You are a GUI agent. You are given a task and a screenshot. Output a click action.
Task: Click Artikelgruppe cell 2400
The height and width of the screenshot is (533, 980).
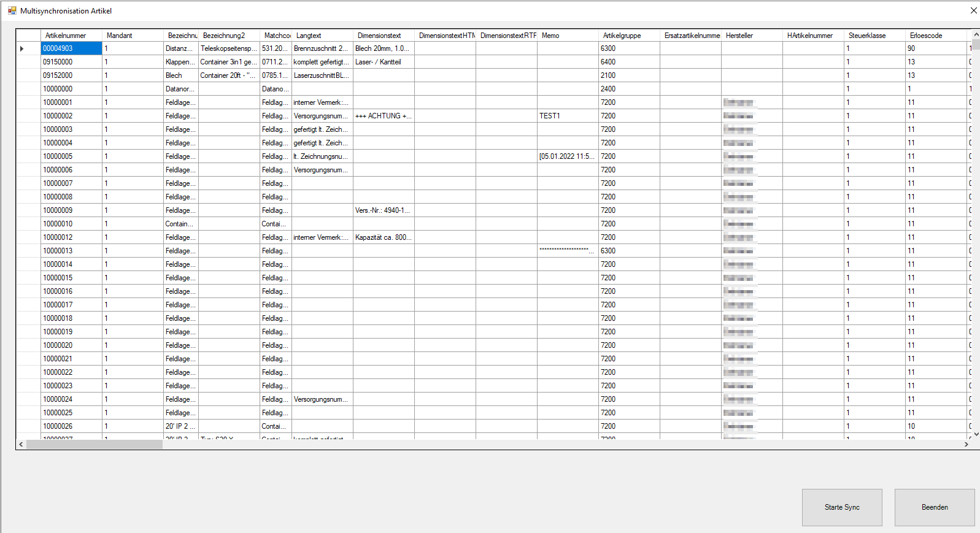[x=629, y=89]
